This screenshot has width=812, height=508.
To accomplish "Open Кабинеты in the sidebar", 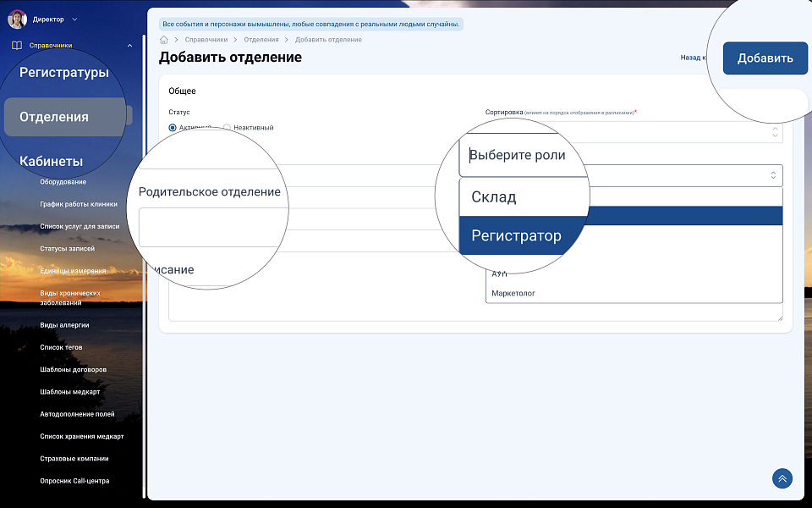I will click(x=52, y=161).
